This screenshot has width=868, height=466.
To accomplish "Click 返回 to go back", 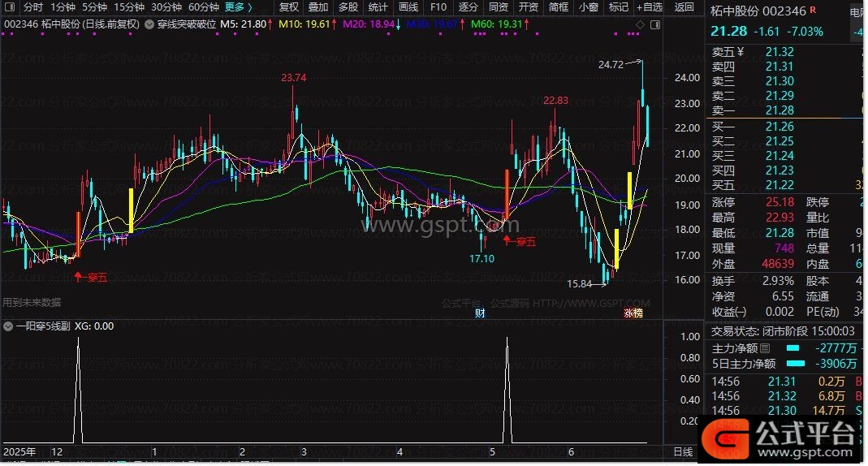I will [x=684, y=7].
